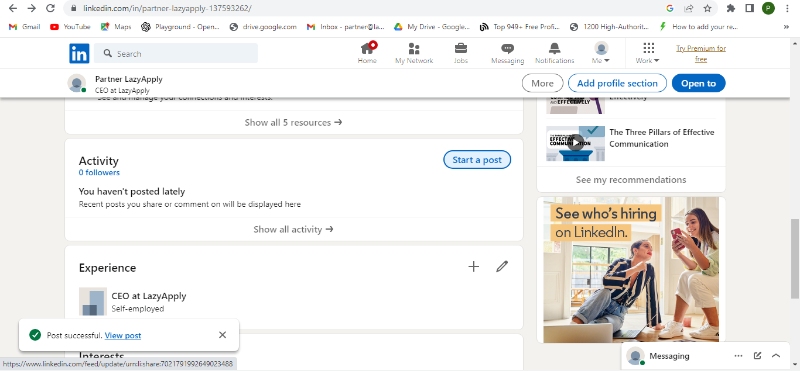Screen dimensions: 800x371
Task: Go forward with the browser forward arrow
Action: [x=32, y=8]
